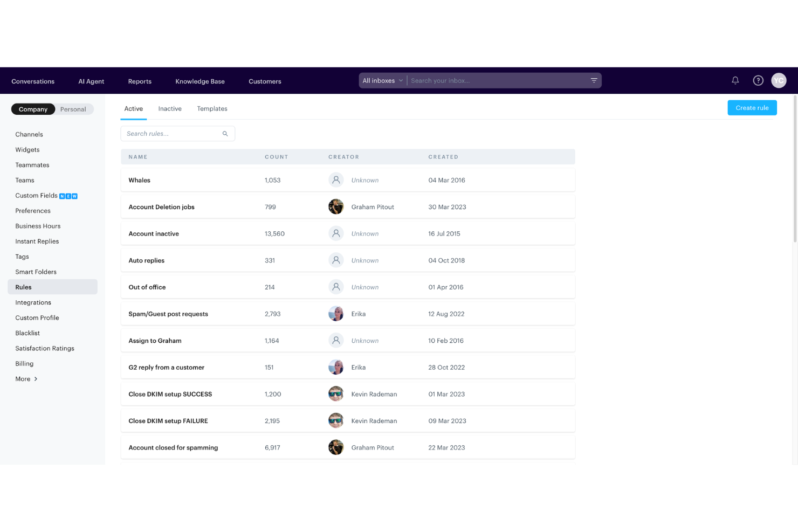Click Erika's avatar on the Spam/Guest post requests row
Viewport: 798px width, 532px height.
coord(336,313)
